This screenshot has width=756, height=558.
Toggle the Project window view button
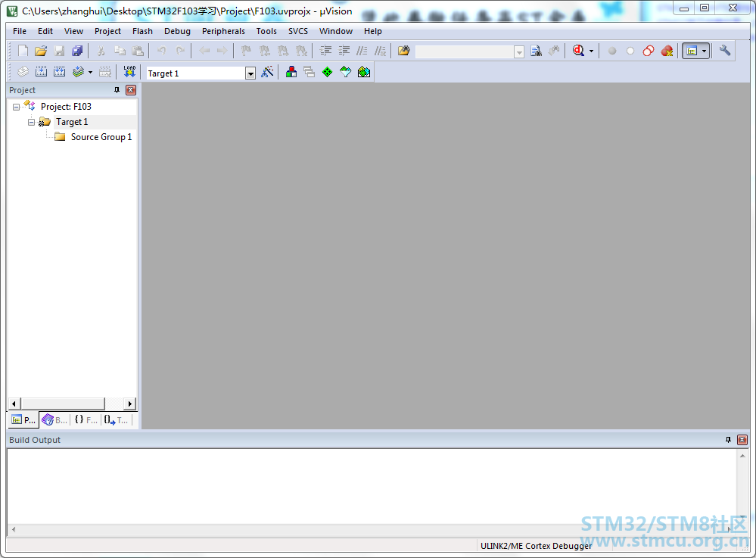coord(690,51)
